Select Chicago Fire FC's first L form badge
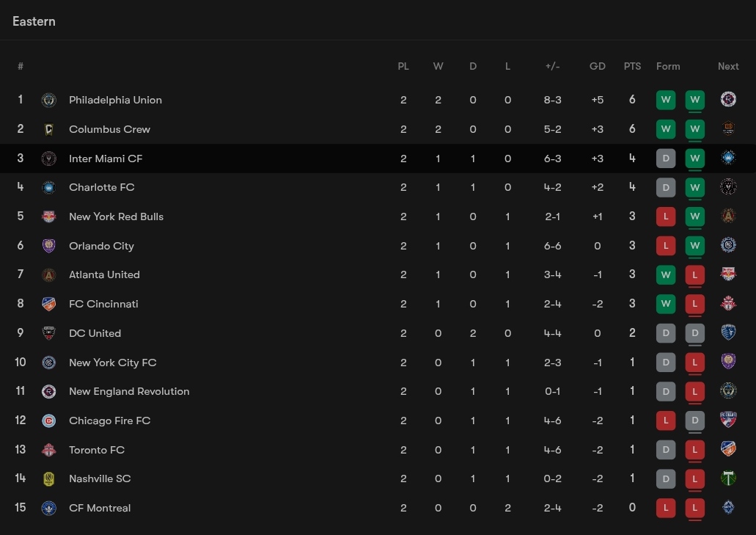 pos(666,421)
